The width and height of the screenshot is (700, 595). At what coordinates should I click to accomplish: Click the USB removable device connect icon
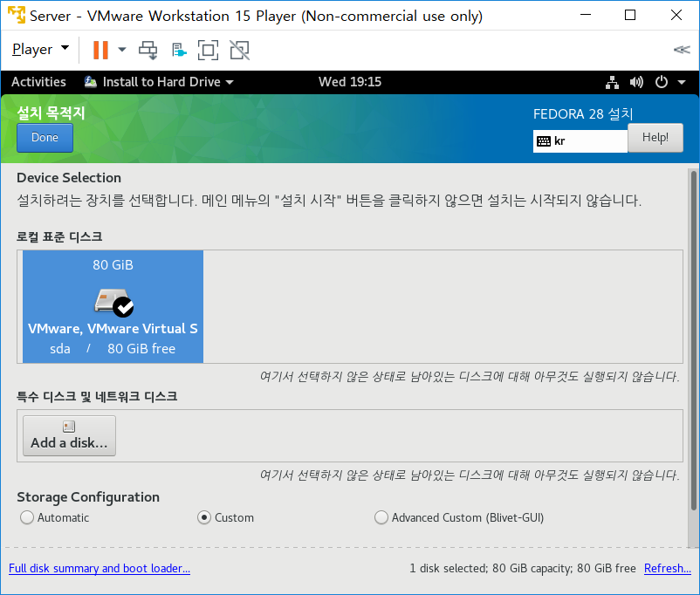coord(179,50)
